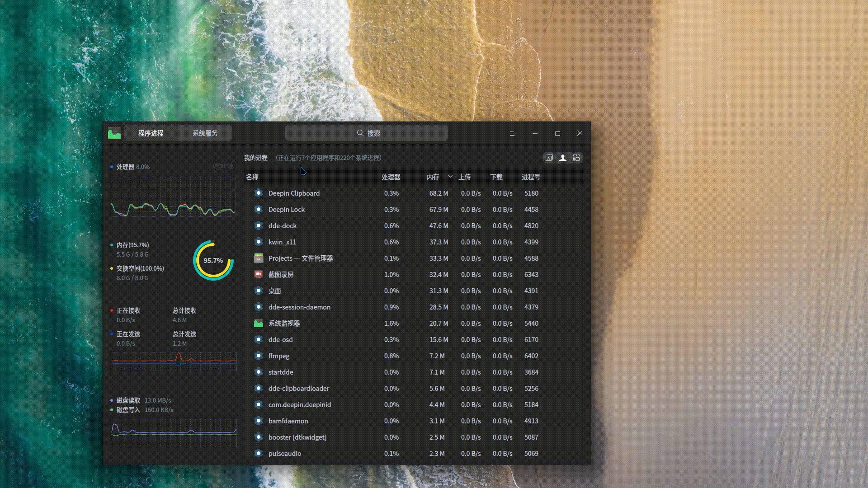Toggle sort arrow on 内存 column
868x488 pixels.
pos(450,177)
